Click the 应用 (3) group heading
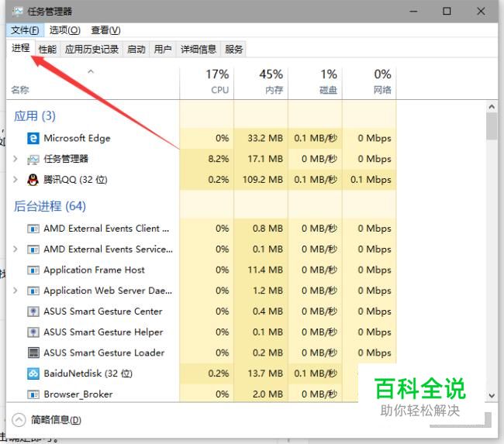The height and width of the screenshot is (444, 504). coord(35,116)
